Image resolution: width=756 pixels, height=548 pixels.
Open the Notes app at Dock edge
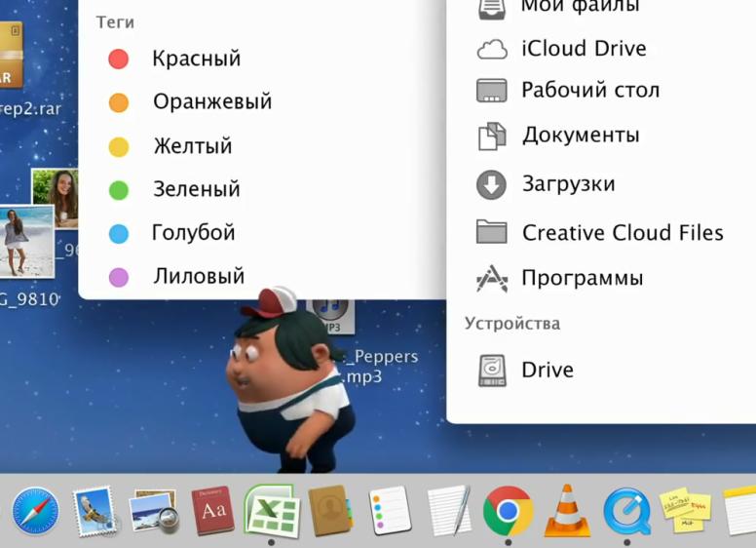tap(739, 511)
